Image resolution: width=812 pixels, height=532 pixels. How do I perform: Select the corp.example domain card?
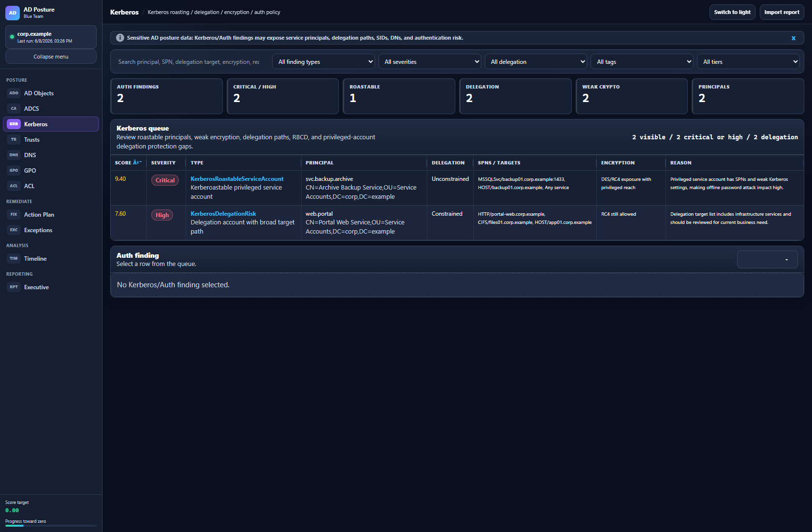(x=51, y=37)
